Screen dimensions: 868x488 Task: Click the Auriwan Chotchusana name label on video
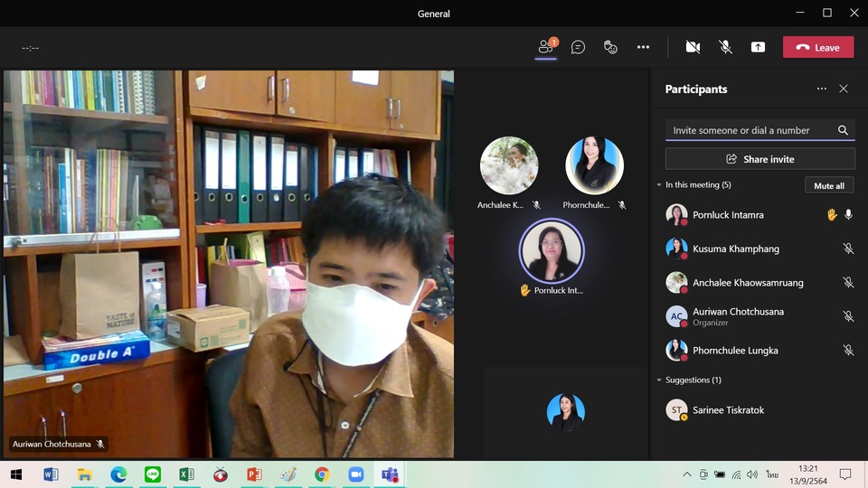tap(52, 444)
